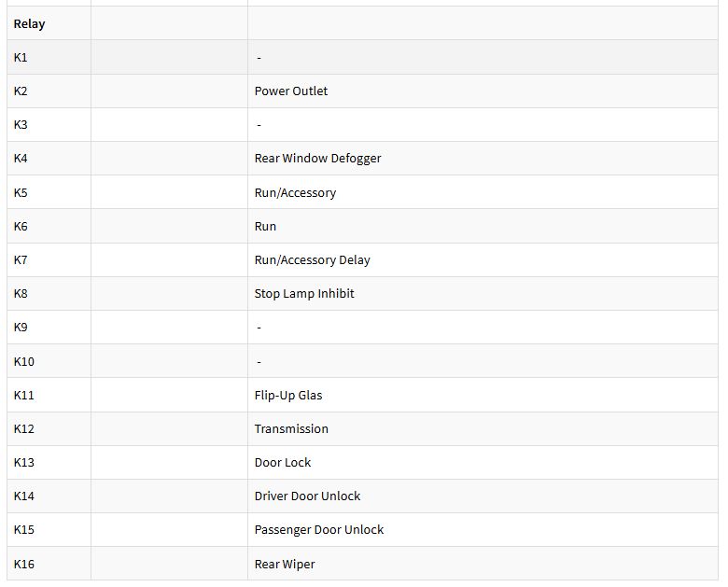This screenshot has width=728, height=587.
Task: Select the K2 relay label
Action: pos(21,91)
